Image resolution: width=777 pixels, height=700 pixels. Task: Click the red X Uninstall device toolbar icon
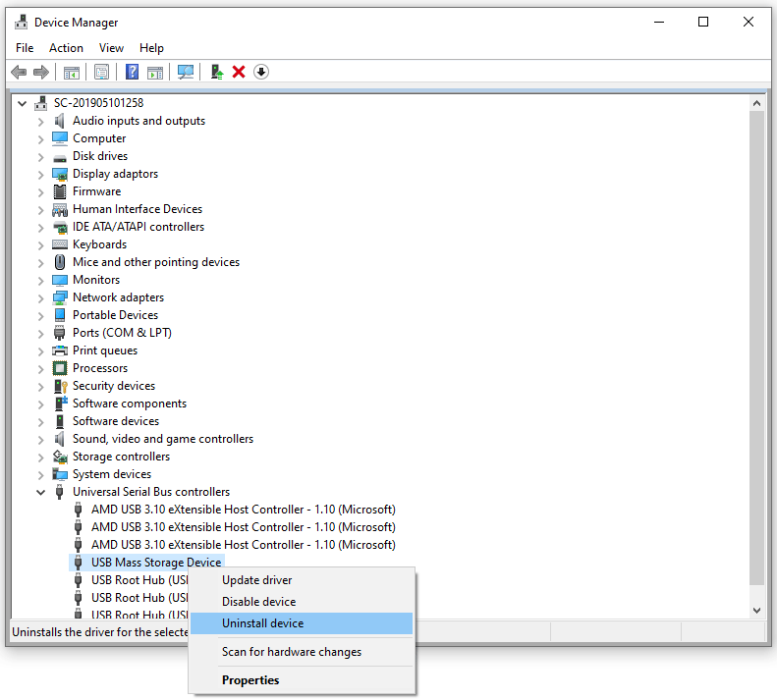click(239, 72)
